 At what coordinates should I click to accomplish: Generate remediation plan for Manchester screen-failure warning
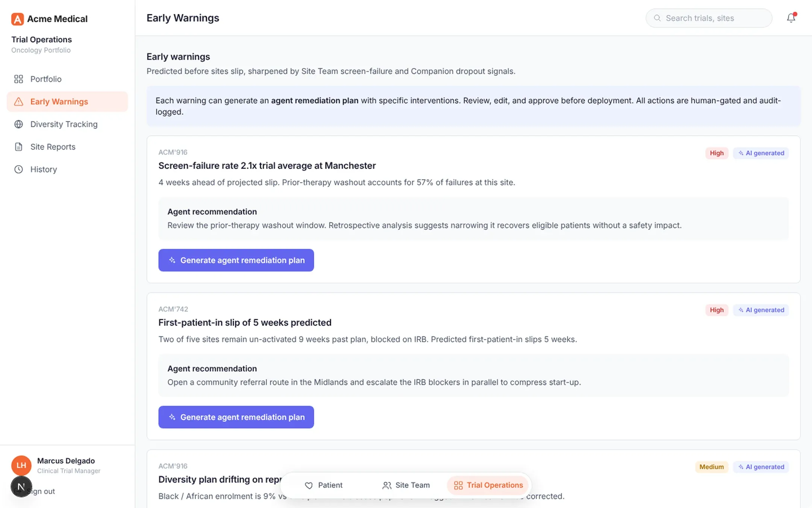[236, 260]
